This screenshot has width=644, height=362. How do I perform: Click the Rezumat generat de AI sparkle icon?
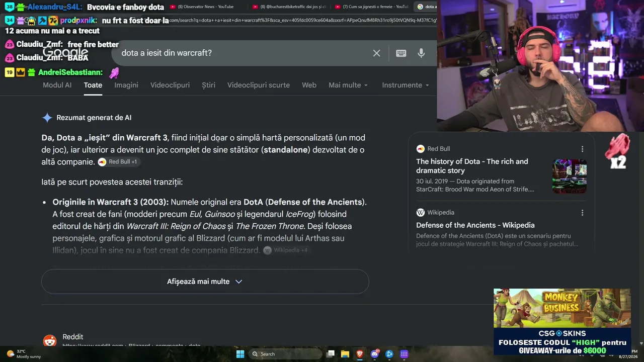point(47,118)
